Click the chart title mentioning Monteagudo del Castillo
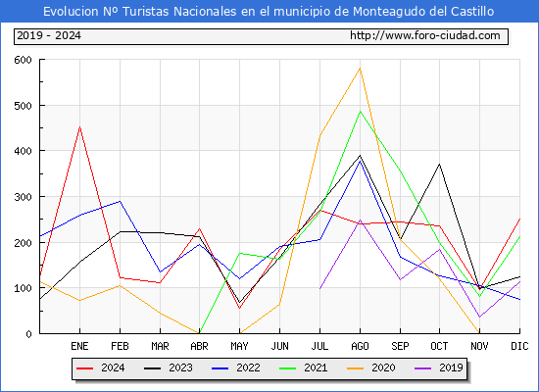Viewport: 539px width, 392px height. (x=269, y=12)
